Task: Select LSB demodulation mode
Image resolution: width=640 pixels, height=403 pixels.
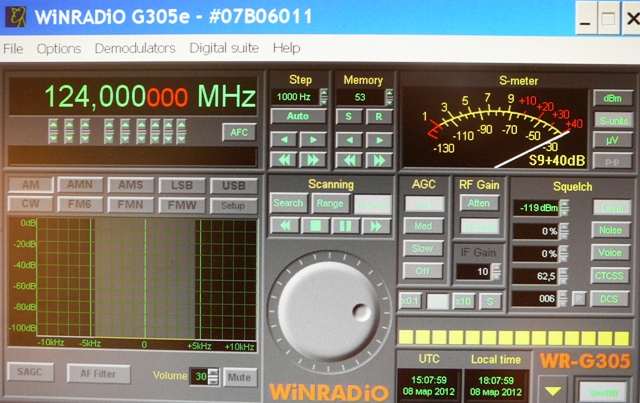Action: pyautogui.click(x=182, y=185)
